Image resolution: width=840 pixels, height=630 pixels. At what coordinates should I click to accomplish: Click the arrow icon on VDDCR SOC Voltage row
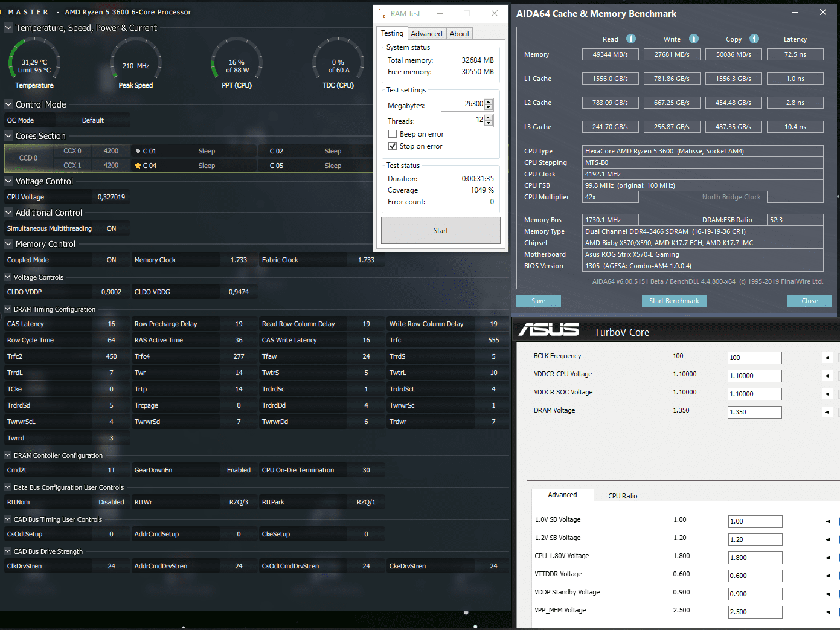click(x=827, y=394)
